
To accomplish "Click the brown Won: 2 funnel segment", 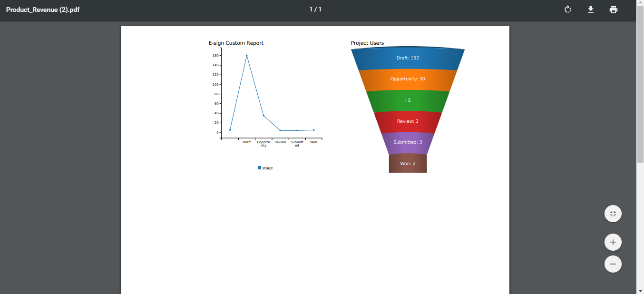I will (x=408, y=163).
